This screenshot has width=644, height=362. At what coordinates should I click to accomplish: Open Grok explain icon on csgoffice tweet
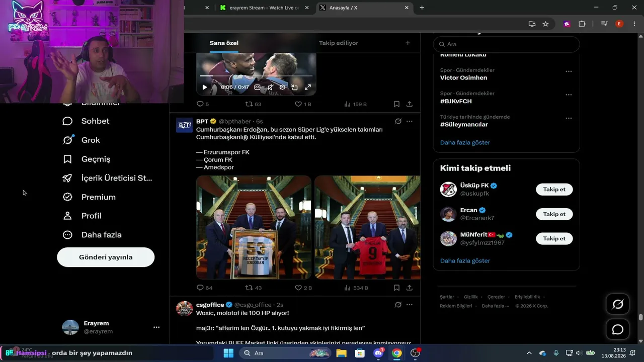pyautogui.click(x=398, y=305)
